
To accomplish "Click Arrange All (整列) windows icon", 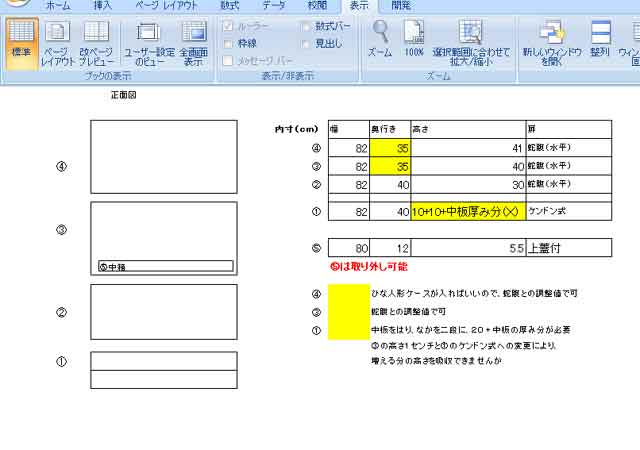I will 600,39.
